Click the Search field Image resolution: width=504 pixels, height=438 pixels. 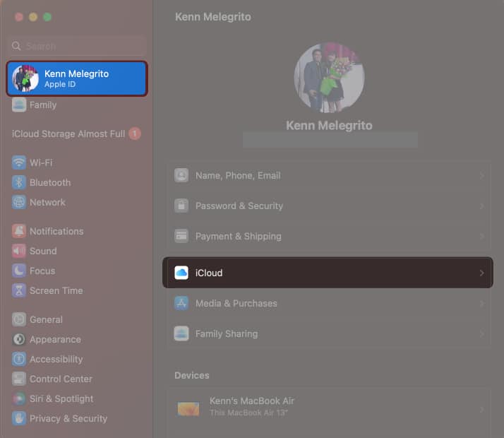(77, 46)
